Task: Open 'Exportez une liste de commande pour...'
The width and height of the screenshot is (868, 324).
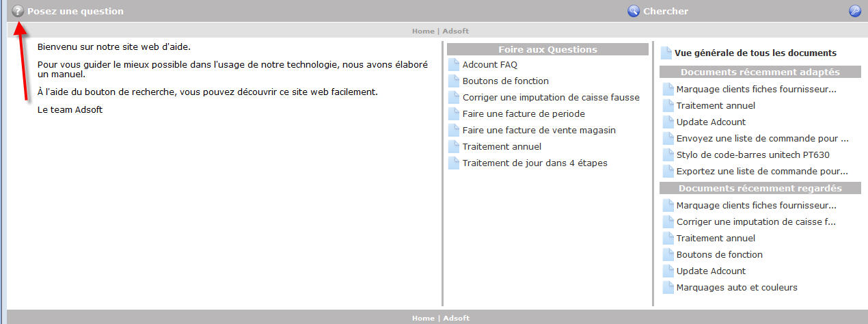Action: 762,172
